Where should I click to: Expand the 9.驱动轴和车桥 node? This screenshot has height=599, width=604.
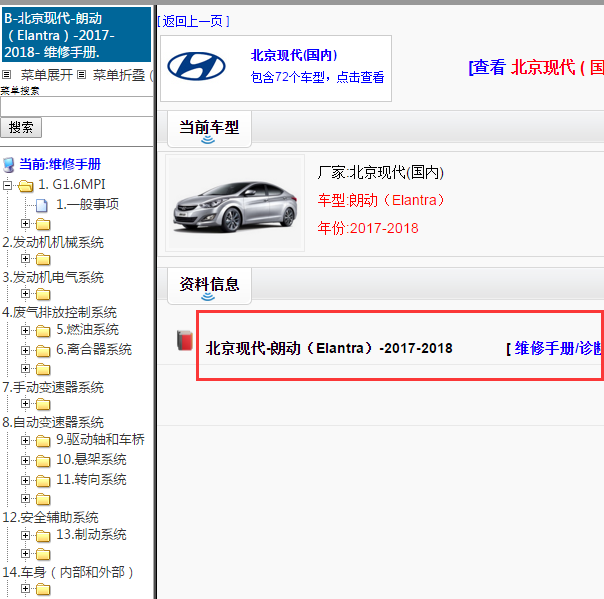(x=25, y=440)
